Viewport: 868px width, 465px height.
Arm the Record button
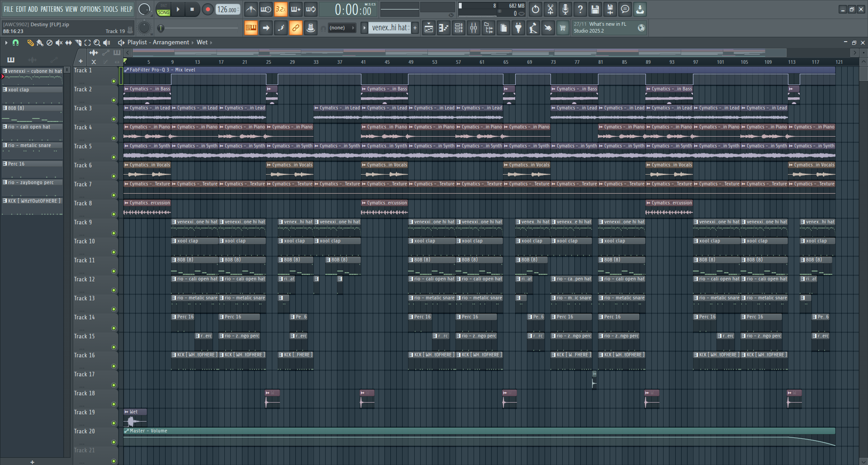click(x=208, y=9)
